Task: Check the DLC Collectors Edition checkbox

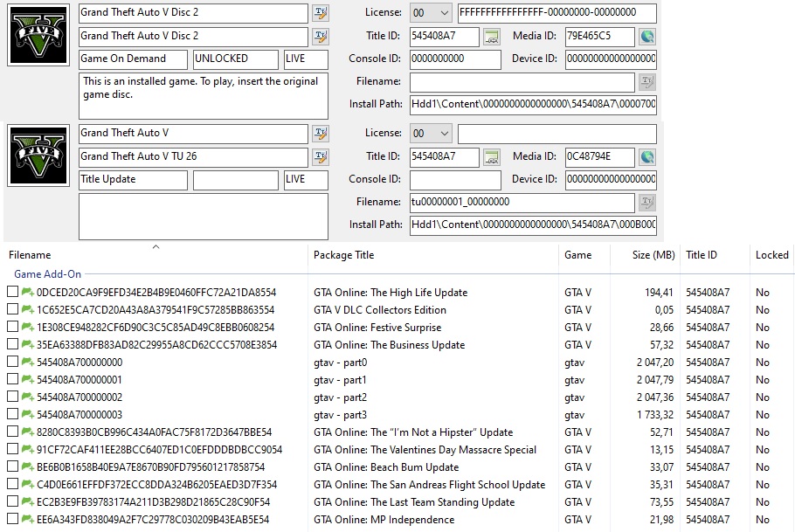Action: click(13, 309)
